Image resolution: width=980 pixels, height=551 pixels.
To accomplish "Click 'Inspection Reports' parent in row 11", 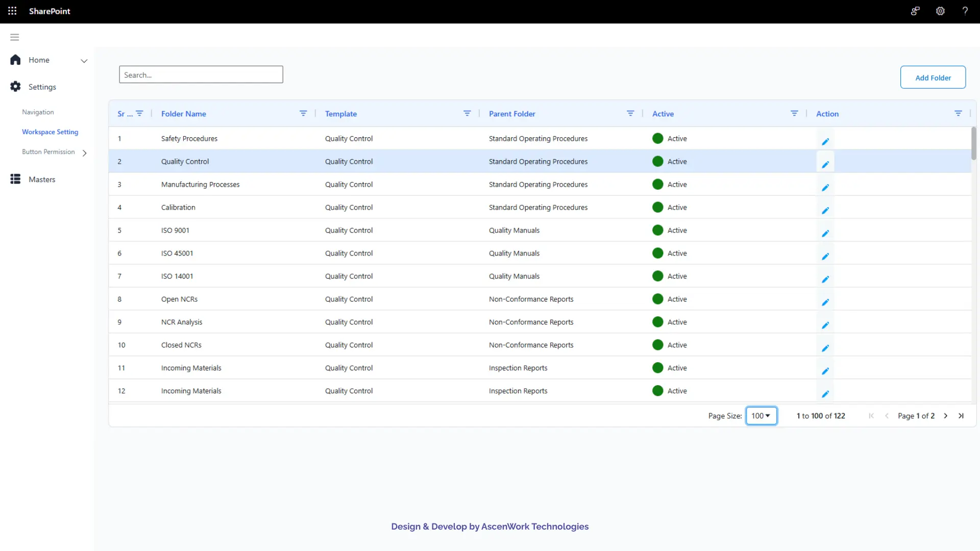I will pyautogui.click(x=518, y=368).
